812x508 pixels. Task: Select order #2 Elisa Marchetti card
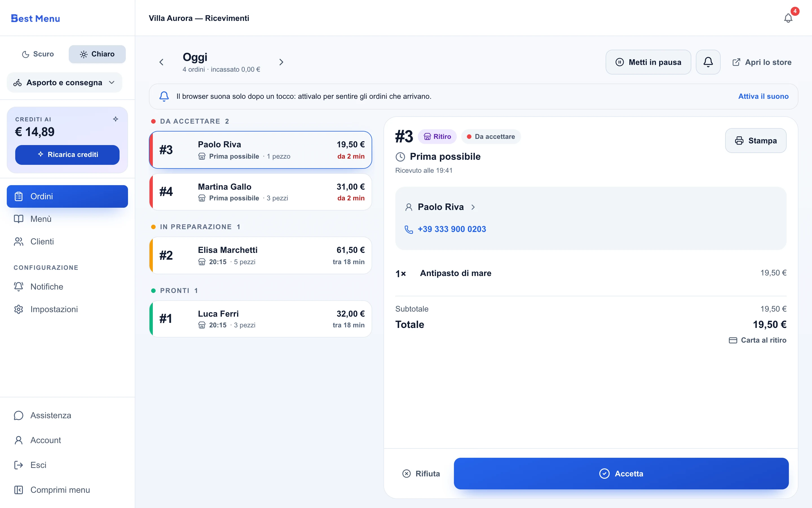point(261,255)
